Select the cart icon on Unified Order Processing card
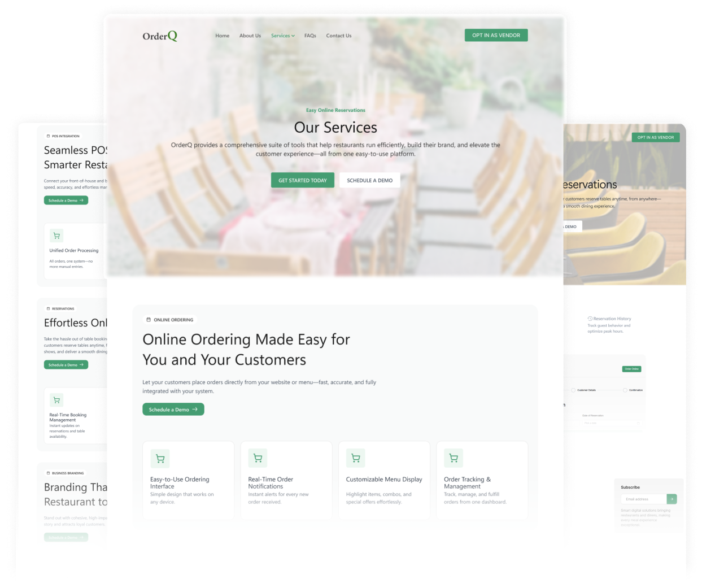Screen dimensions: 702x588 point(56,236)
